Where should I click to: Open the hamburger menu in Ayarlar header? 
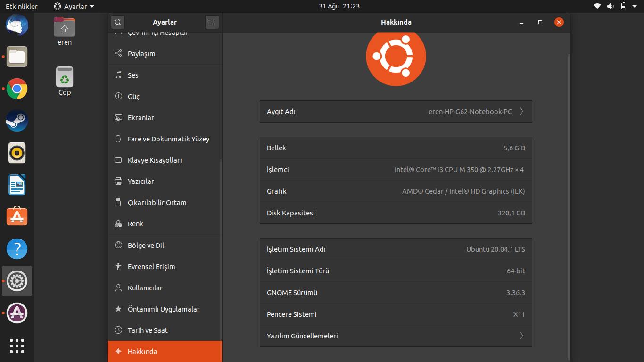pyautogui.click(x=212, y=22)
